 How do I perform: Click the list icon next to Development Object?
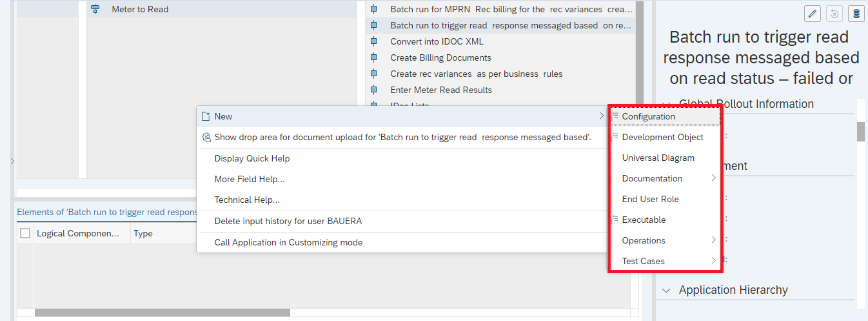click(615, 137)
